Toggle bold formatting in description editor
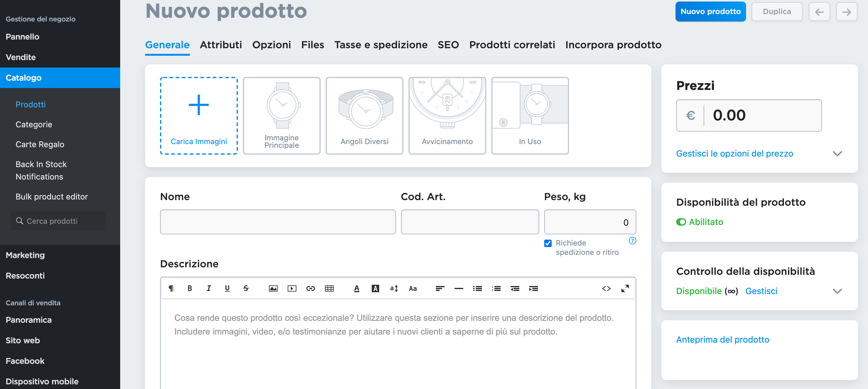The width and height of the screenshot is (868, 389). tap(190, 288)
